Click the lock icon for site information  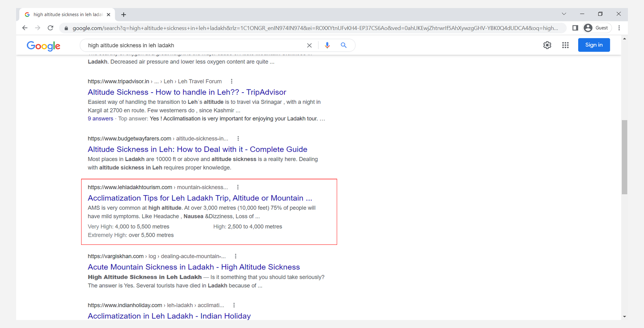tap(66, 28)
